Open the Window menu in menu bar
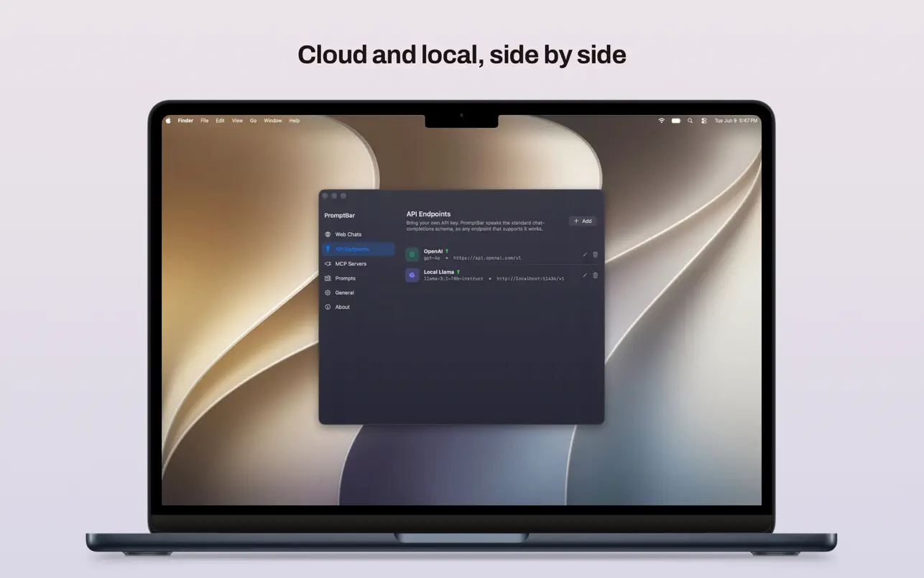Screen dimensions: 924x578 pyautogui.click(x=273, y=121)
